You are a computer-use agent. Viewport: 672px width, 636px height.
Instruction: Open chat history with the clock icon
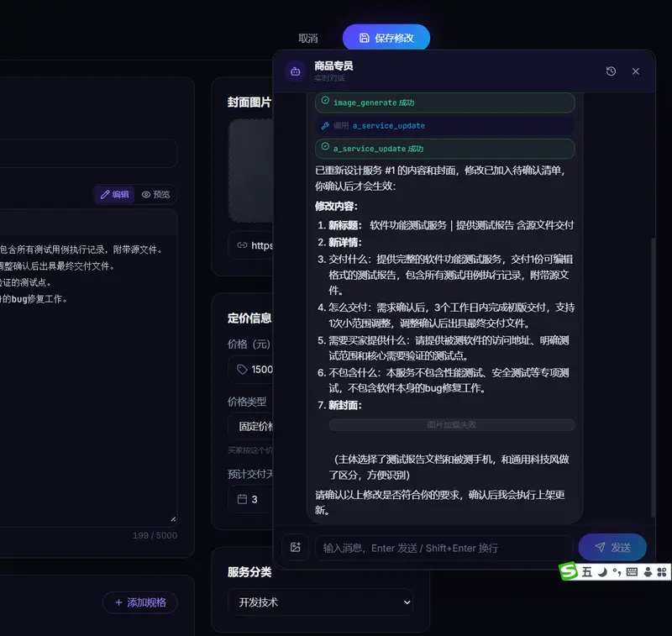(611, 71)
